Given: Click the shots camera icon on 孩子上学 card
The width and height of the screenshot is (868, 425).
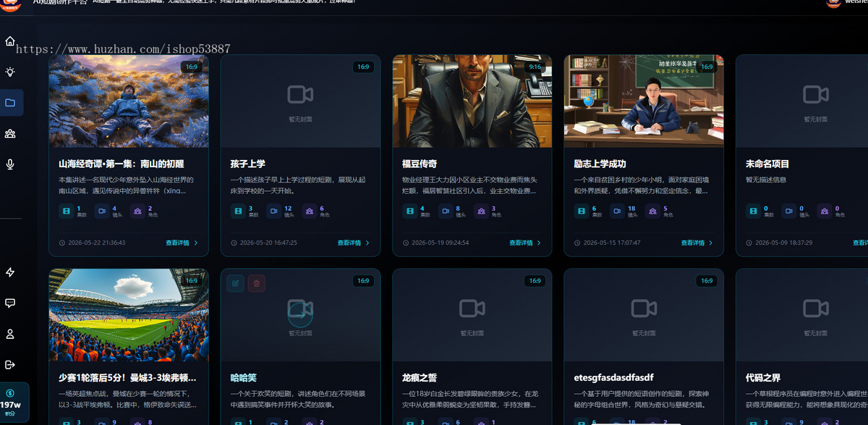Looking at the screenshot, I should click(x=273, y=211).
